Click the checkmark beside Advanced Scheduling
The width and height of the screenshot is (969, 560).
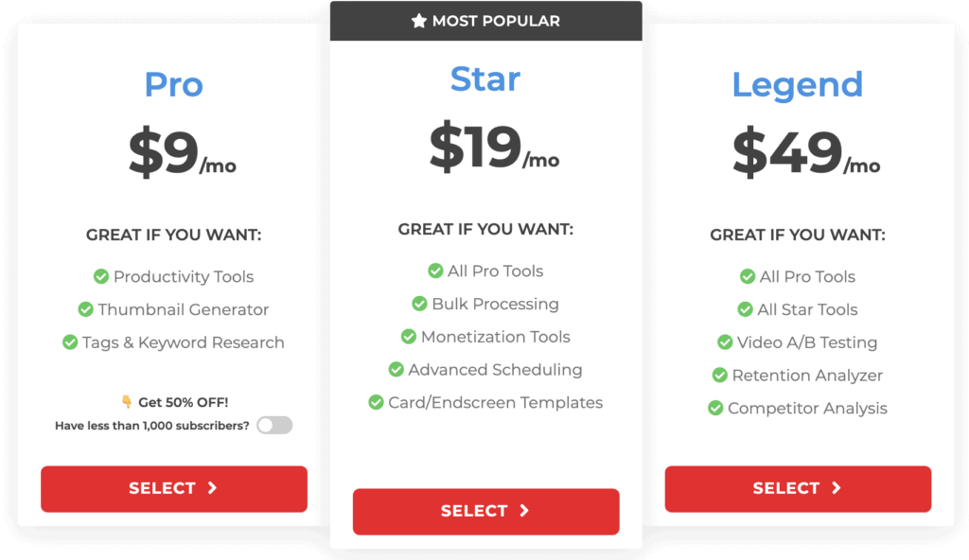pyautogui.click(x=396, y=370)
